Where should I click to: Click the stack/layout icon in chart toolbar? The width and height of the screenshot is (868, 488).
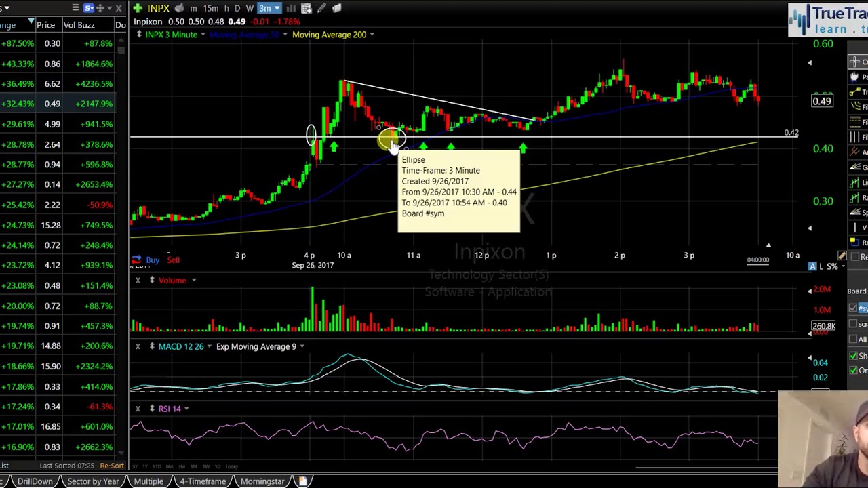coord(336,8)
